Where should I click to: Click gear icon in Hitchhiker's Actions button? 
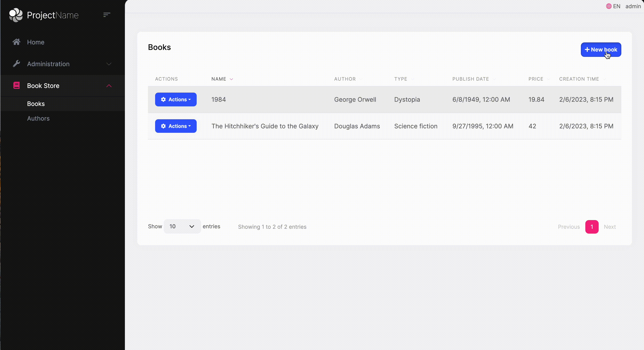pyautogui.click(x=163, y=126)
